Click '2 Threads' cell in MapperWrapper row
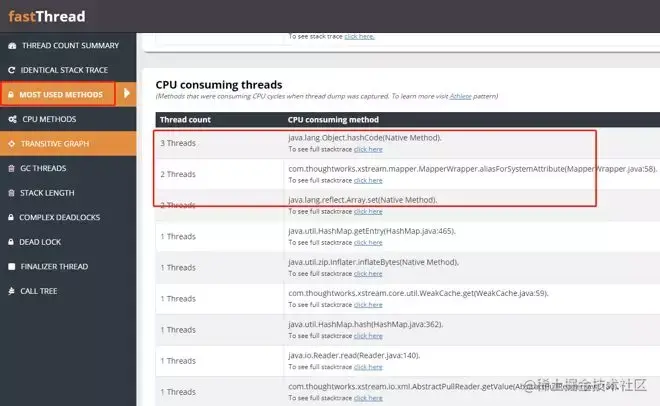The width and height of the screenshot is (660, 406). pos(178,174)
